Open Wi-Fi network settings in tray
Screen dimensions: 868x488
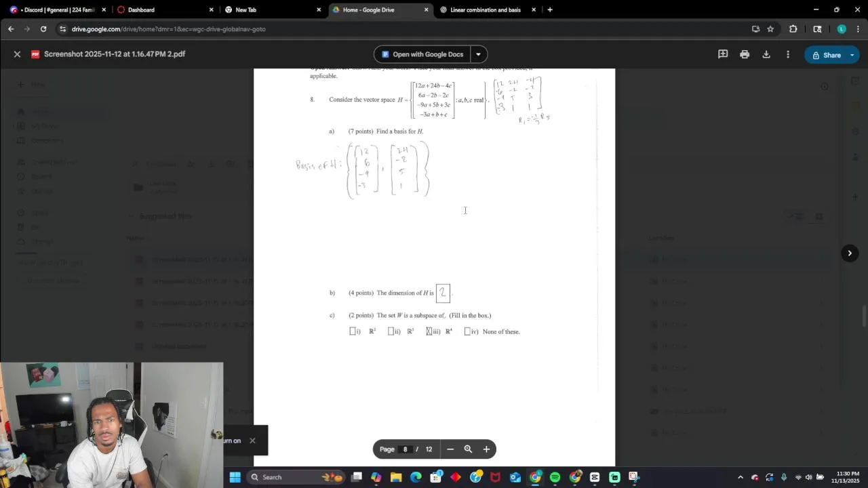798,477
